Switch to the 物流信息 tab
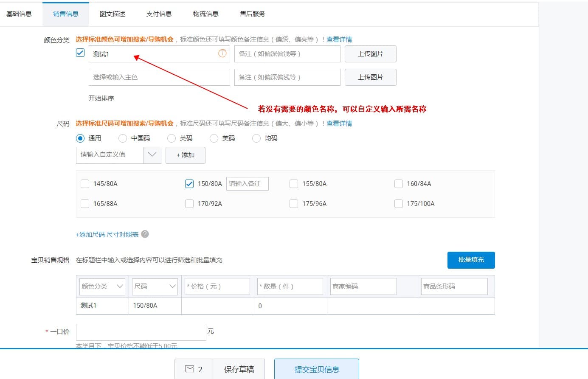The height and width of the screenshot is (379, 588). [205, 14]
